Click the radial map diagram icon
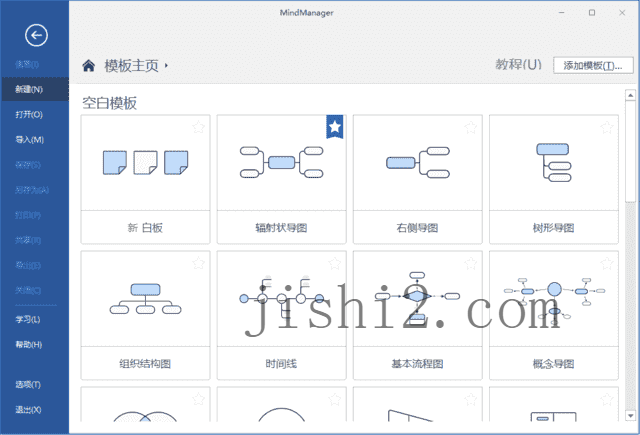The image size is (640, 435). [282, 162]
